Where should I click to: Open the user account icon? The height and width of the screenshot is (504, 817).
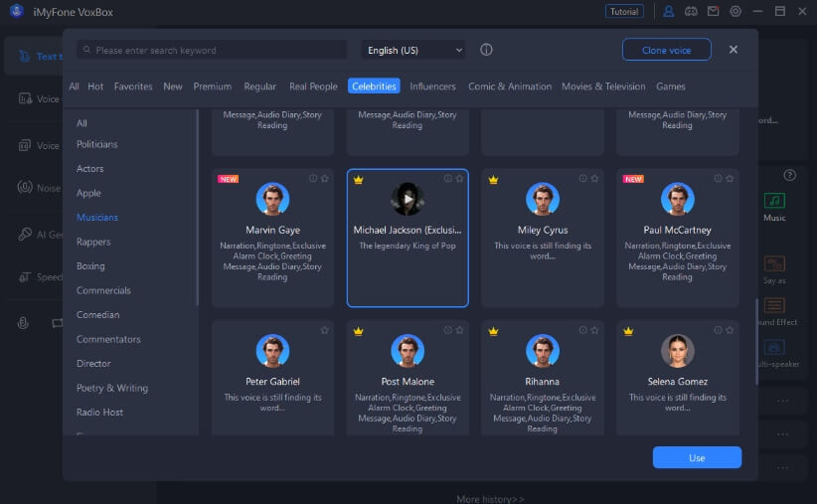pos(669,12)
